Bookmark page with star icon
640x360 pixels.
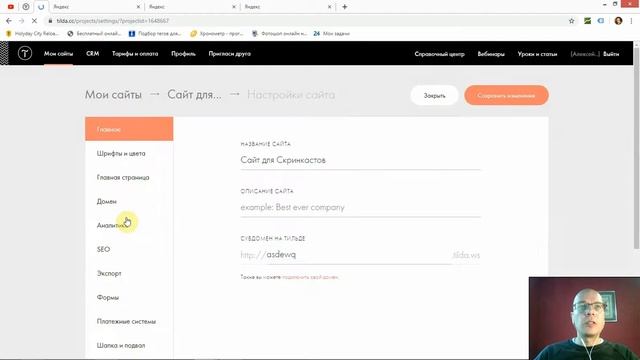click(571, 21)
